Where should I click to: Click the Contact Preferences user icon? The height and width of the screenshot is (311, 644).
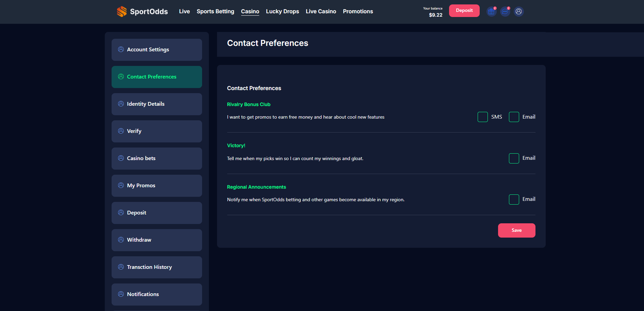[x=121, y=76]
